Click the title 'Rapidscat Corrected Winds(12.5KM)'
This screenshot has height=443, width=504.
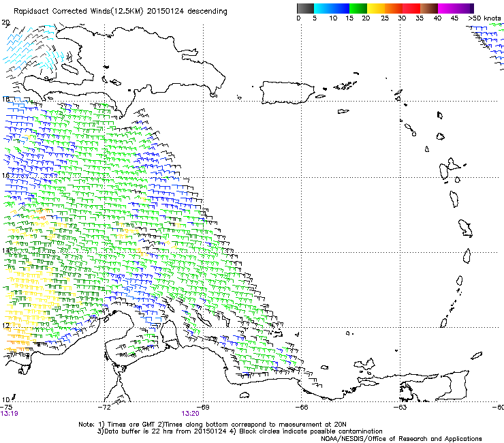coord(78,12)
